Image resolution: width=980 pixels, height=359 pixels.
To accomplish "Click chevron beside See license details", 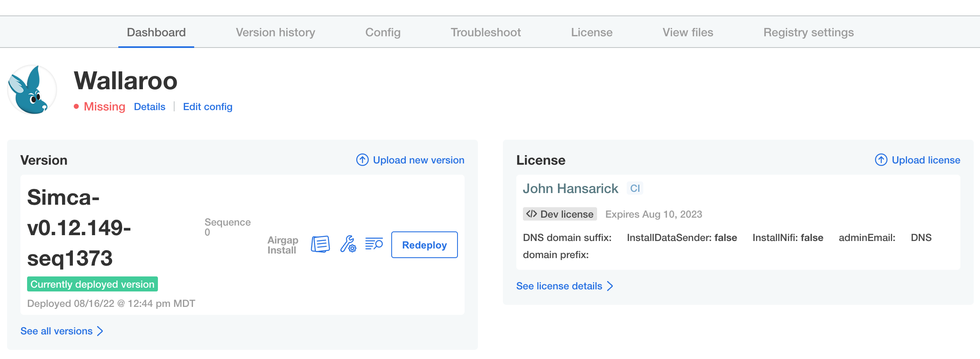I will pos(610,286).
